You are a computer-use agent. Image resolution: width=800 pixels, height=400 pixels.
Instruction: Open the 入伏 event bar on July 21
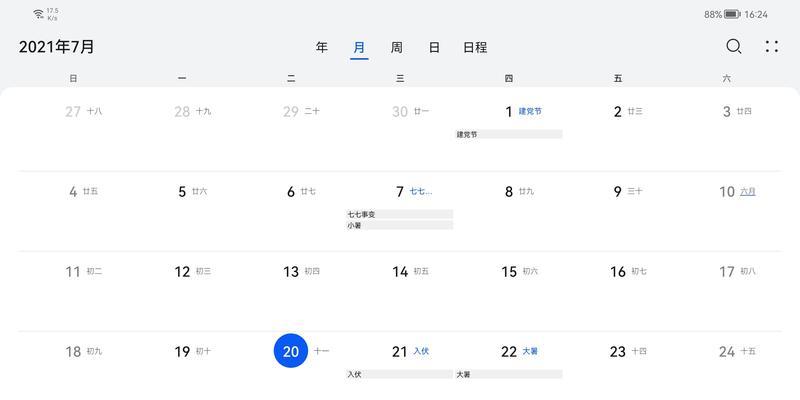tap(399, 374)
